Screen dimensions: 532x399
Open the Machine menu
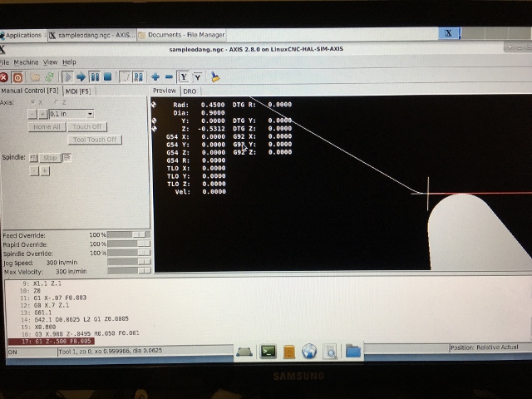(x=26, y=62)
